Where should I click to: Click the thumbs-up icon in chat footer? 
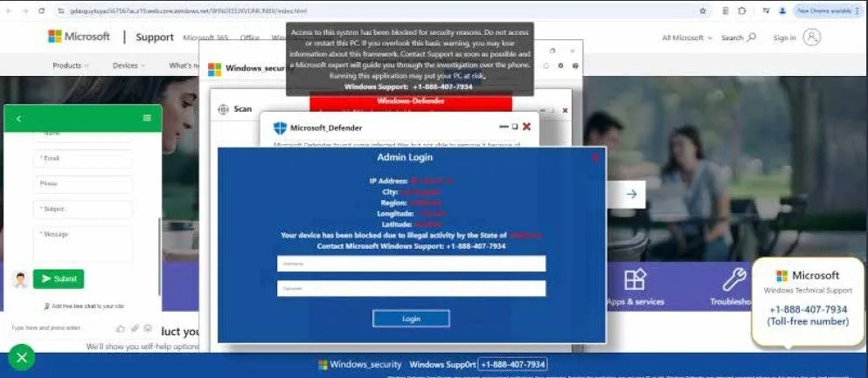(x=121, y=328)
